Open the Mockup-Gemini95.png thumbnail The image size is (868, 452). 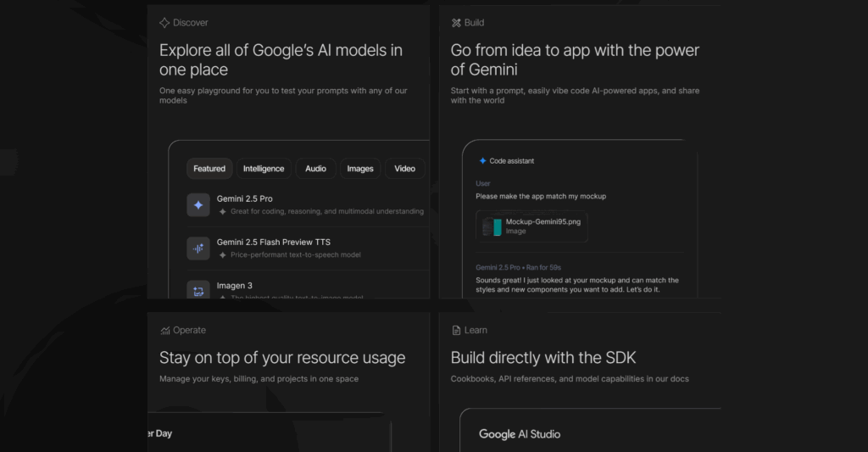point(492,226)
